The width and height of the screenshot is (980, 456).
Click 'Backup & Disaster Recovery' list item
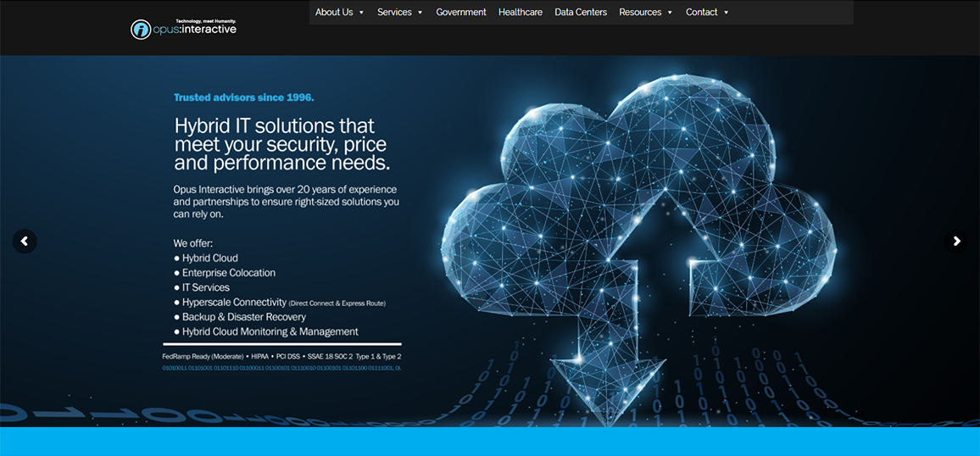[x=240, y=317]
